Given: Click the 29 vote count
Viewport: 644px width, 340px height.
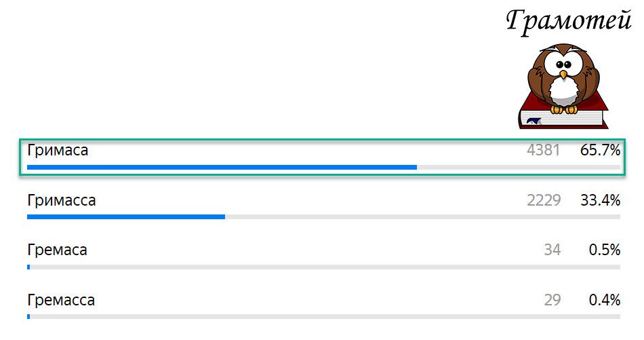Looking at the screenshot, I should pos(552,300).
